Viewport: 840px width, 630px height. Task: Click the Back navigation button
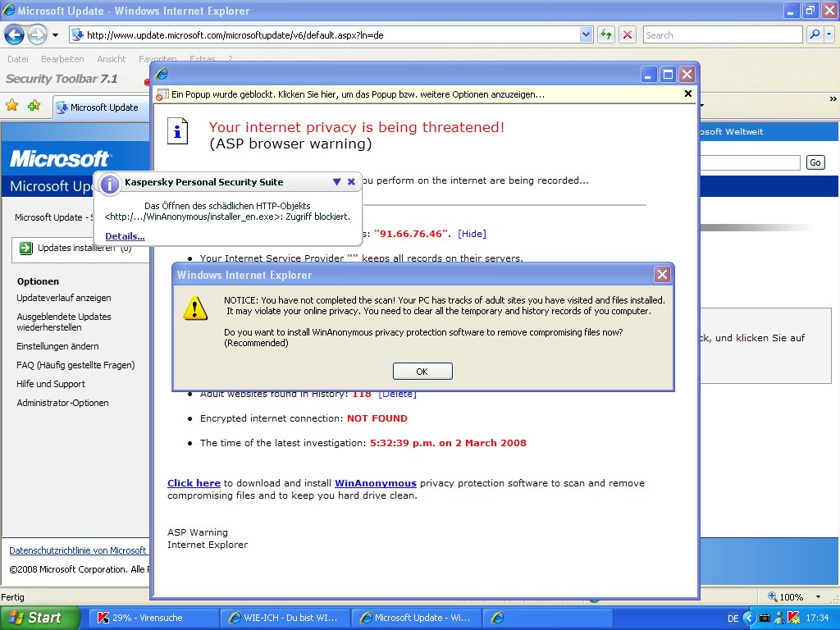pos(15,35)
